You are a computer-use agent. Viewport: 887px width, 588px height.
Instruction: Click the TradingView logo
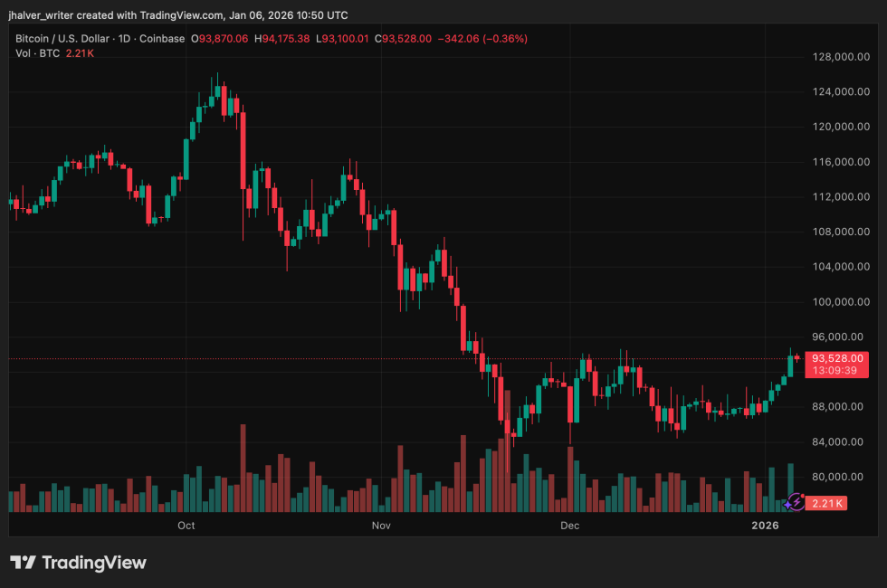[x=77, y=562]
